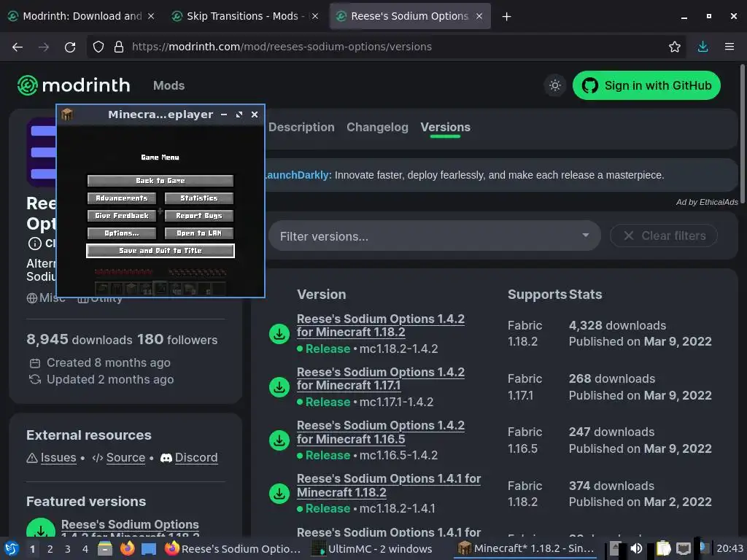This screenshot has height=560, width=747.
Task: Open the Mods navigation link
Action: (169, 86)
